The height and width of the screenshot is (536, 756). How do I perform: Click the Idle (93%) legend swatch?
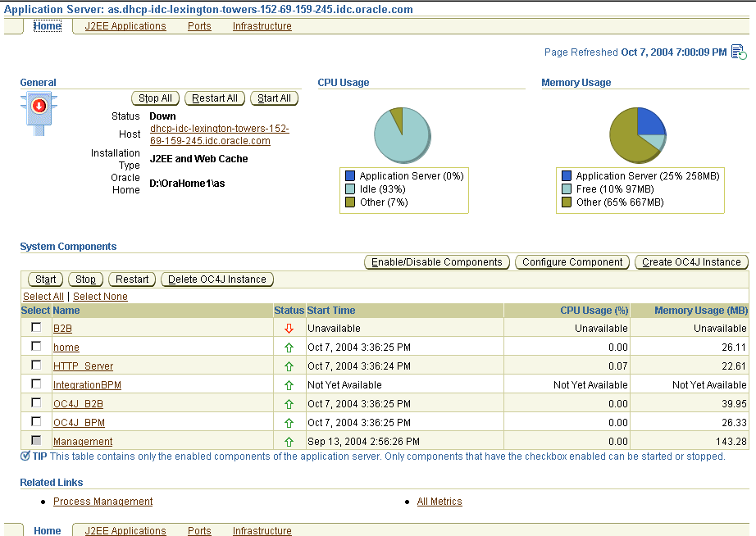(x=350, y=189)
